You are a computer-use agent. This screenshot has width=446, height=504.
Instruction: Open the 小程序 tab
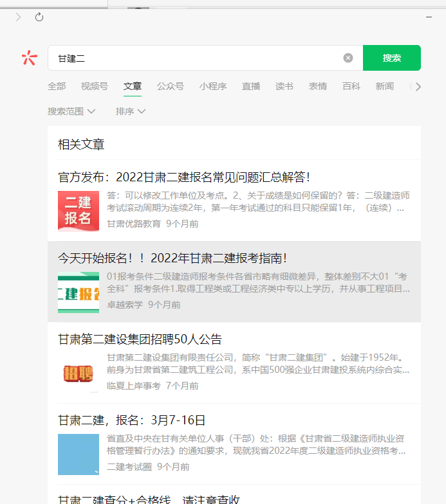212,86
